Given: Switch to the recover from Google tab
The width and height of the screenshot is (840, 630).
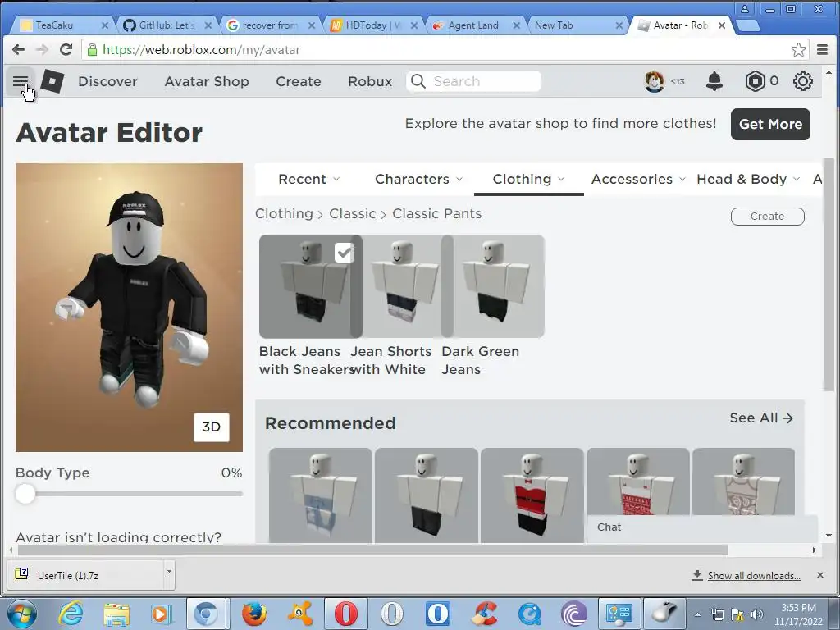Looking at the screenshot, I should [269, 25].
